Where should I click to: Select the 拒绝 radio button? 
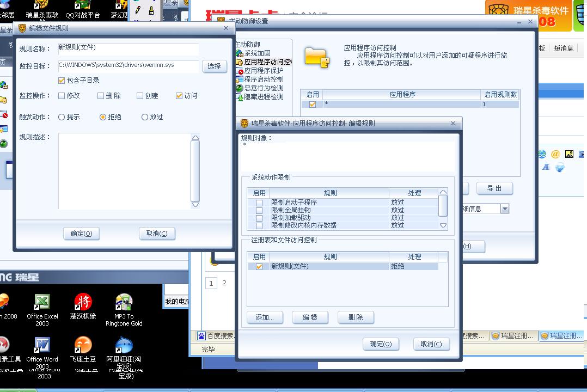[103, 117]
